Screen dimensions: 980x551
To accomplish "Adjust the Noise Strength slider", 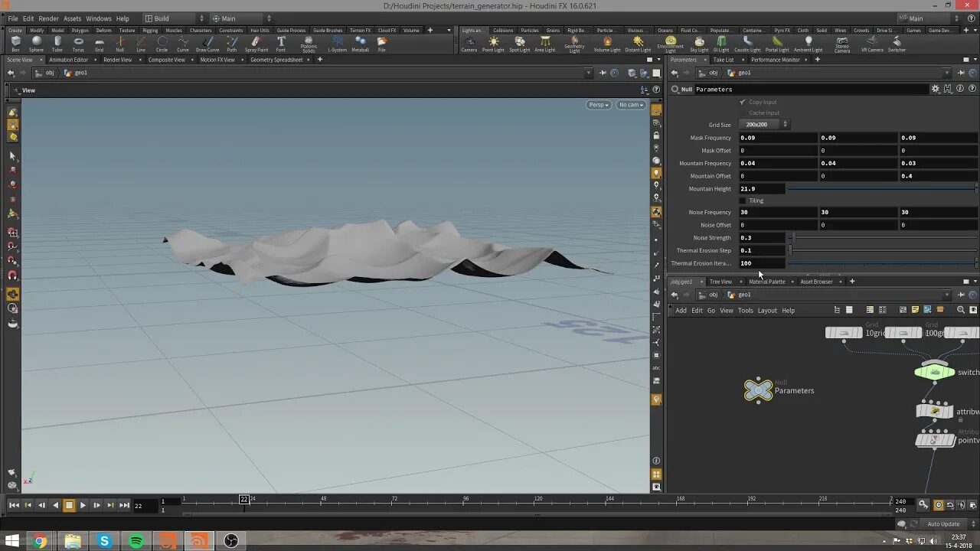I will pos(792,238).
